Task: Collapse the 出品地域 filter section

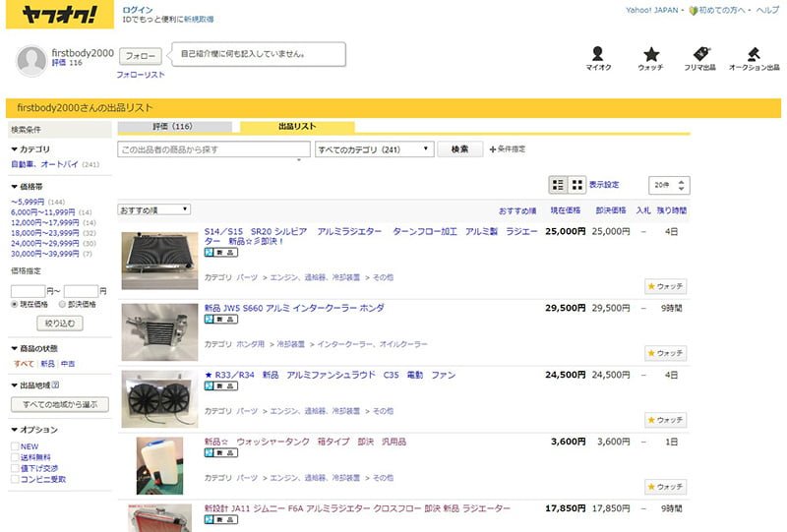Action: point(30,385)
